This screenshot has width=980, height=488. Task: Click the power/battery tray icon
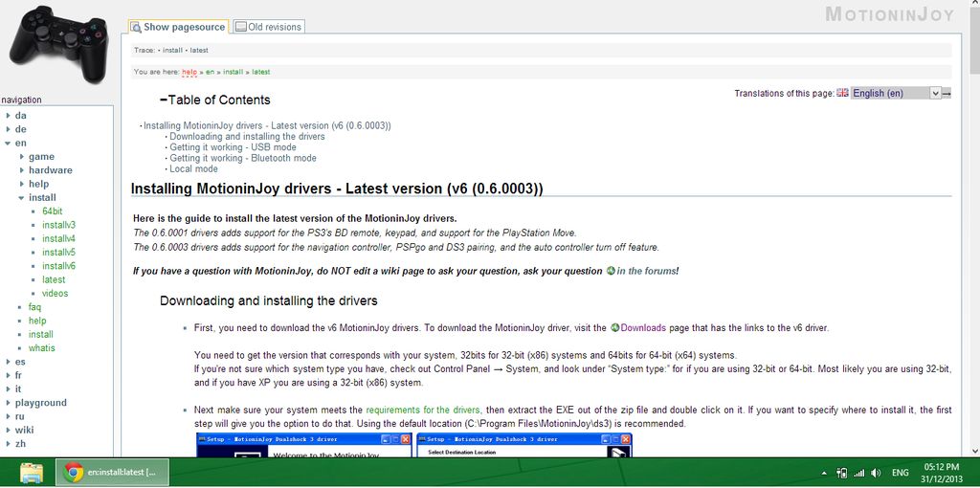click(842, 473)
